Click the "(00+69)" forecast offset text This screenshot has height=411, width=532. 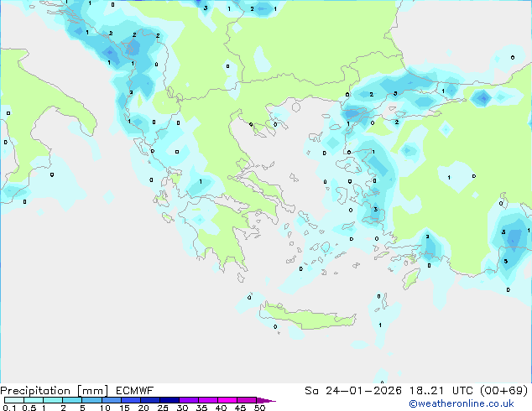504,391
